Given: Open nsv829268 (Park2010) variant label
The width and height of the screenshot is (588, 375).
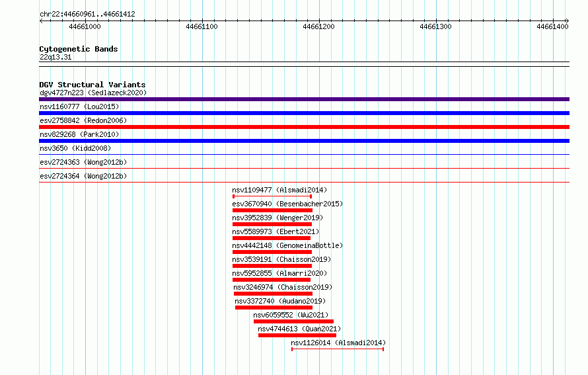Looking at the screenshot, I should 79,134.
